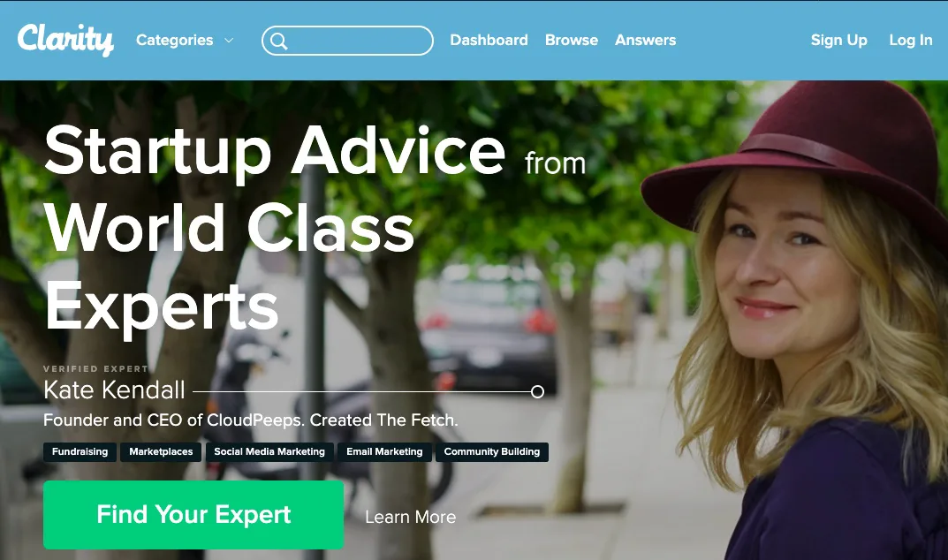Click the Learn More link
Image resolution: width=948 pixels, height=560 pixels.
(x=411, y=517)
